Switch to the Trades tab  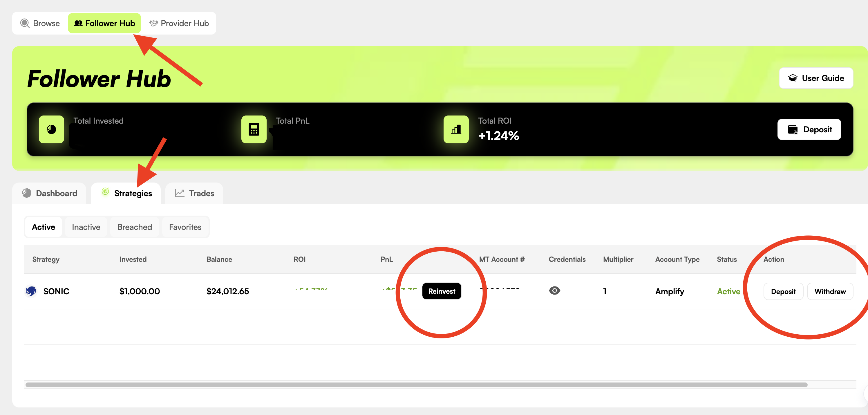click(194, 193)
